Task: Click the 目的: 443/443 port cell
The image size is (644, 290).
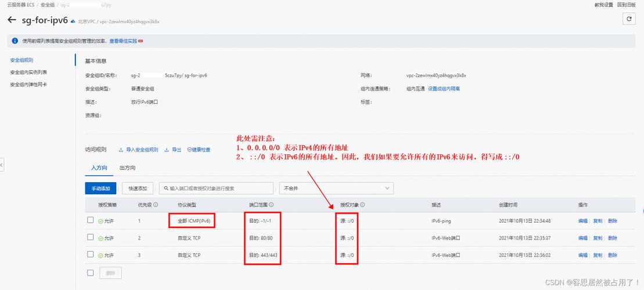Action: pyautogui.click(x=263, y=255)
